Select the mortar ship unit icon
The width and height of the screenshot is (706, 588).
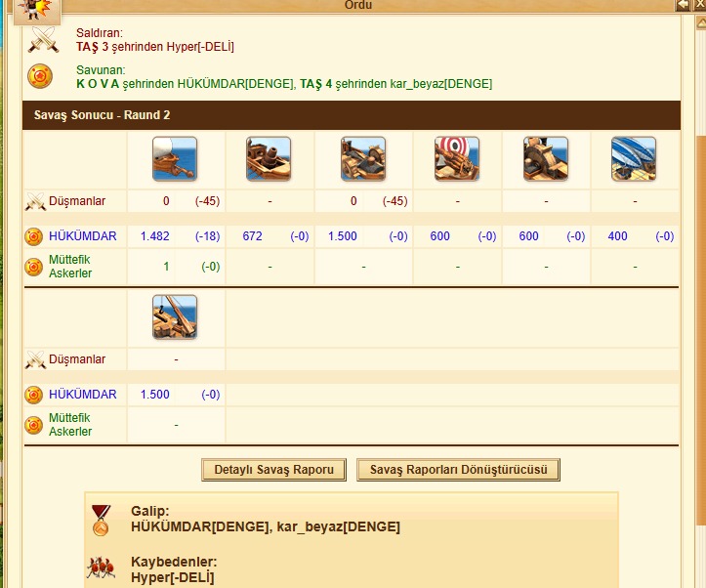269,159
